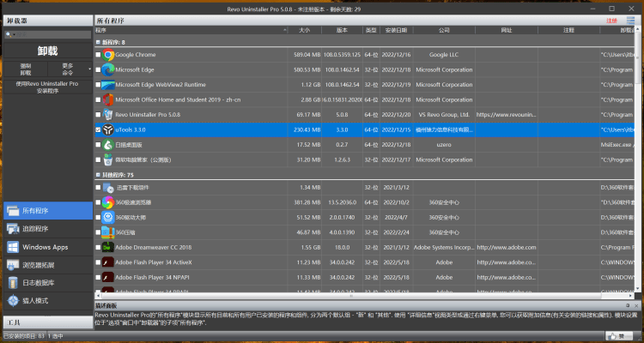The width and height of the screenshot is (644, 343).
Task: Click the https://www.revounin... website cell
Action: [x=506, y=114]
